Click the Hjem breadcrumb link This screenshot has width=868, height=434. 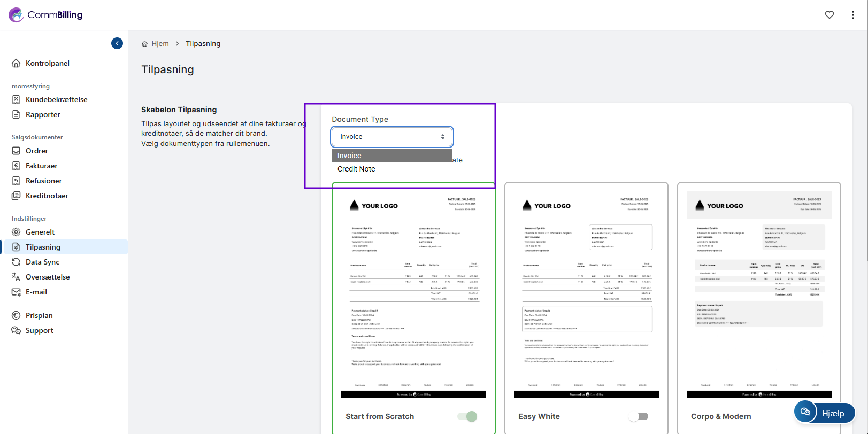tap(160, 44)
